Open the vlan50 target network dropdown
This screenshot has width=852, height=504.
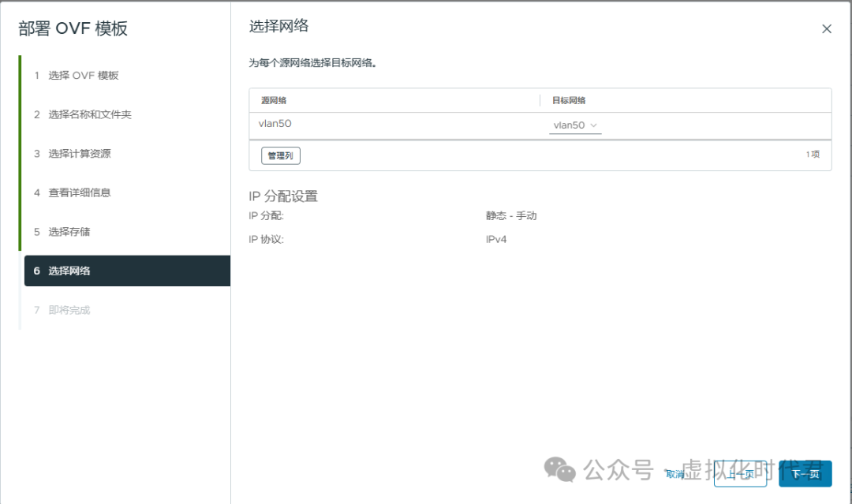click(574, 125)
